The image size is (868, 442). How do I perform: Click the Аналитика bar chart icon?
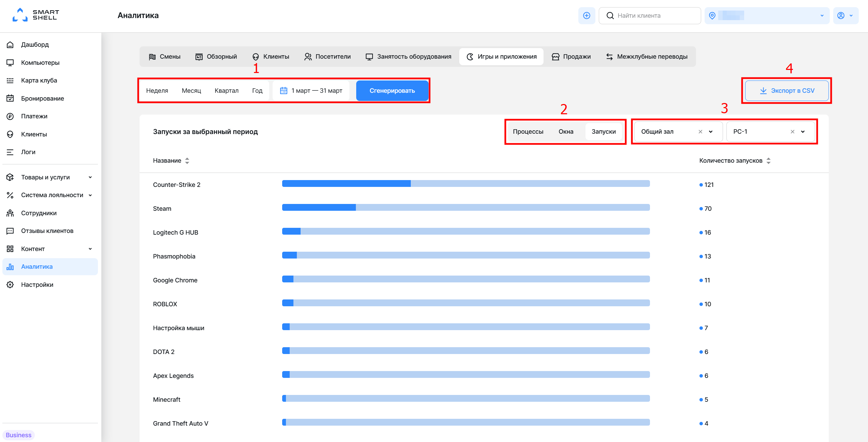tap(10, 267)
